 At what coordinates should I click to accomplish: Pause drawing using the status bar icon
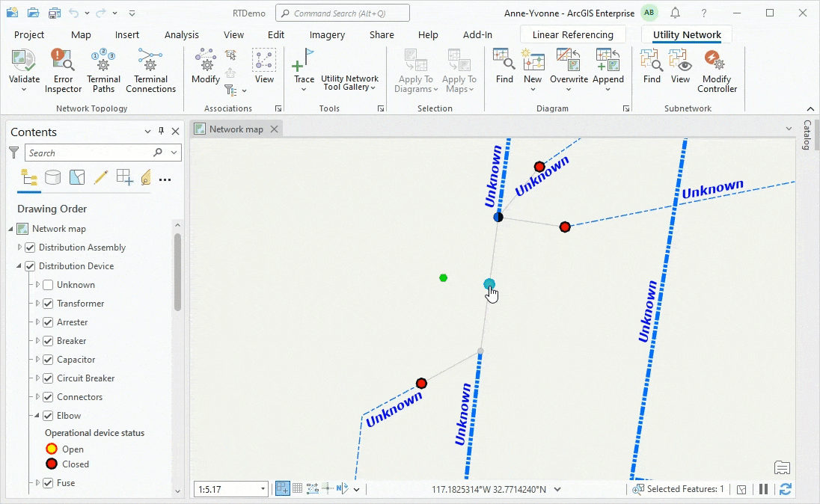(x=764, y=489)
